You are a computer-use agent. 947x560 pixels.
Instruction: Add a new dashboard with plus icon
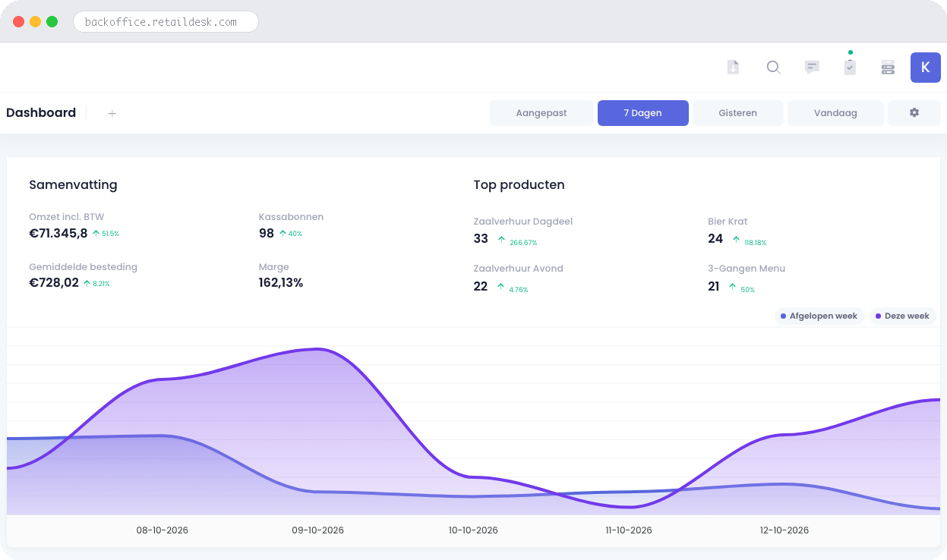(112, 113)
